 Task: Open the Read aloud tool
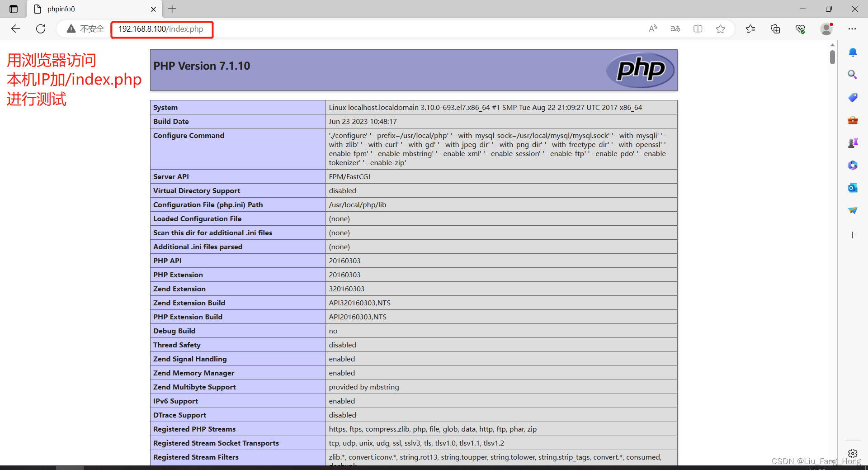[x=653, y=29]
